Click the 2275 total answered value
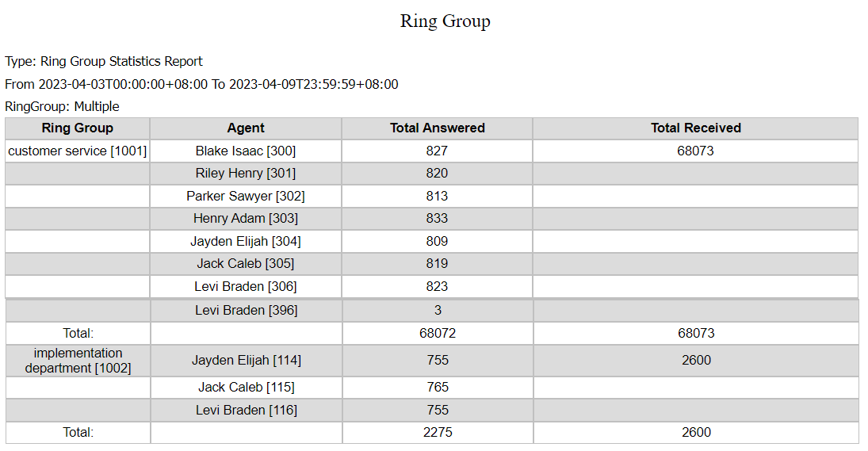The width and height of the screenshot is (868, 451). tap(437, 433)
